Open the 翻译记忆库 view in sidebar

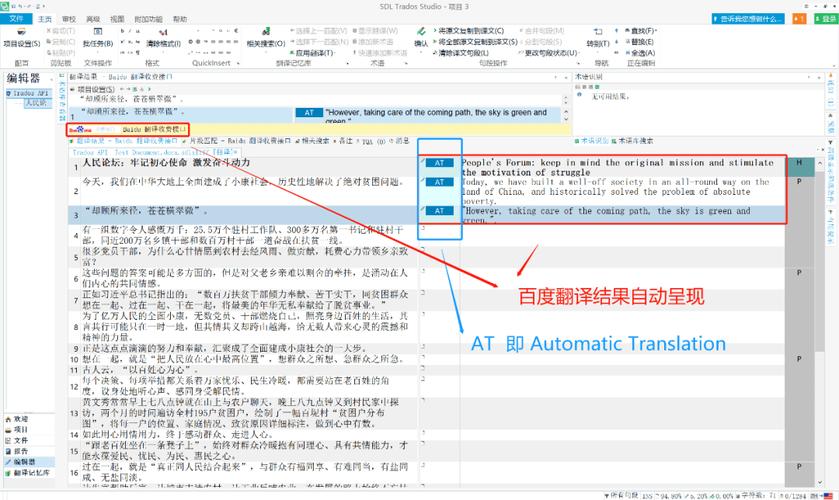[27, 473]
